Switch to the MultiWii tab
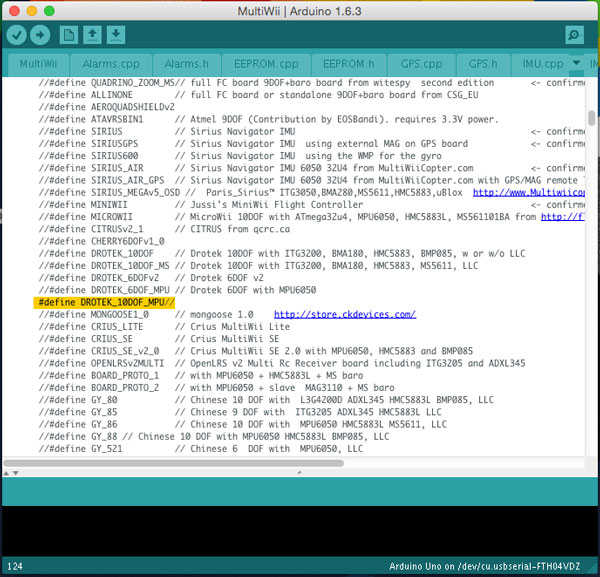 click(x=38, y=64)
